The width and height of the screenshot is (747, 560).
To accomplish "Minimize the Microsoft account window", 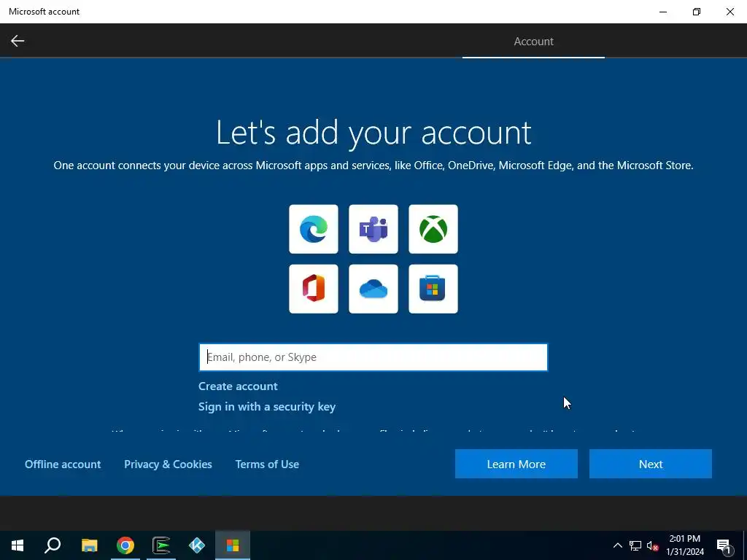I will pyautogui.click(x=663, y=12).
